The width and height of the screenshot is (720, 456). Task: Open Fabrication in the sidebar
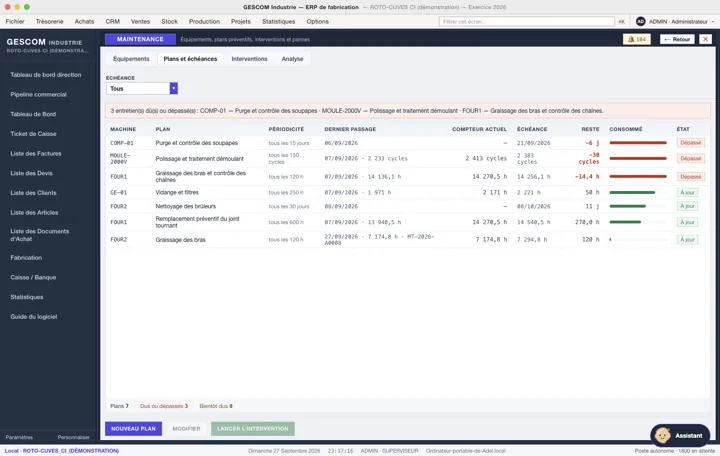pos(26,258)
